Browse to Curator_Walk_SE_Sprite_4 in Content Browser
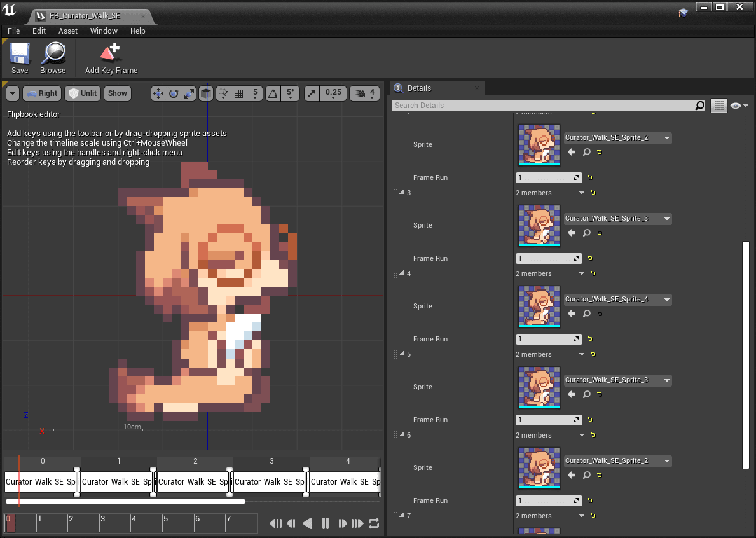The image size is (756, 538). 587,314
